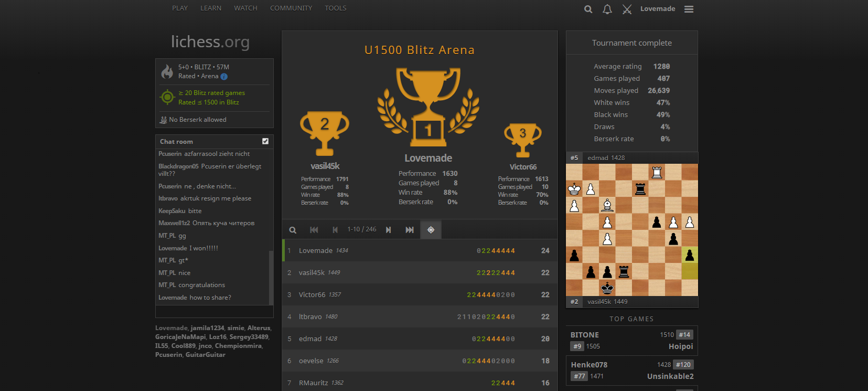Screen dimensions: 868x391
Task: Go to lichess.org home via logo
Action: coord(210,41)
